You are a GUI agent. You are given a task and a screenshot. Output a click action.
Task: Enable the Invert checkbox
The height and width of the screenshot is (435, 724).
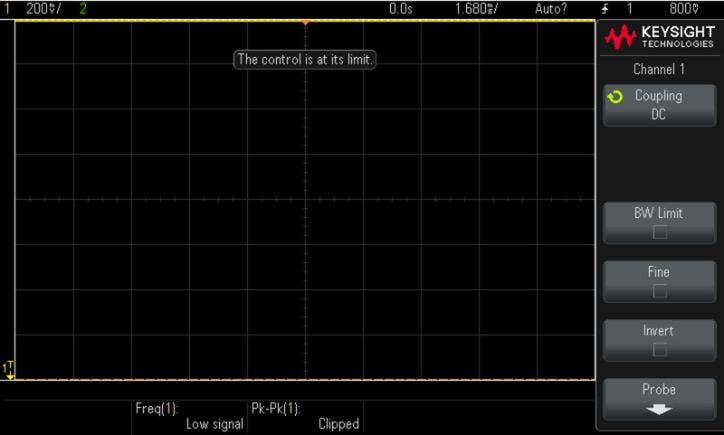[658, 350]
